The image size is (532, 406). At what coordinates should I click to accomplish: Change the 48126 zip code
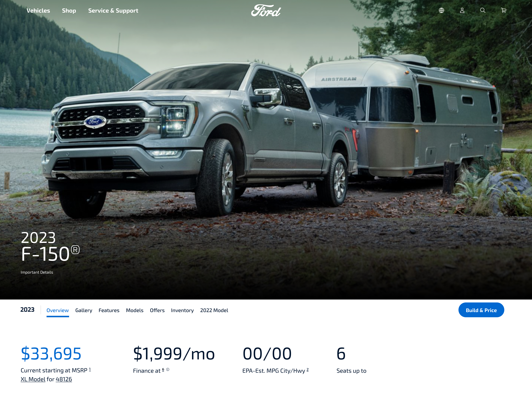pyautogui.click(x=64, y=379)
